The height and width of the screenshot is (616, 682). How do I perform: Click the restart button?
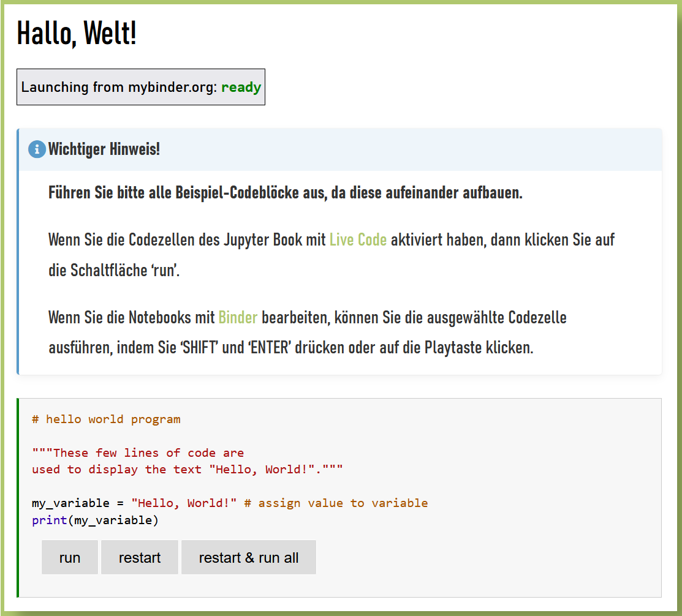tap(140, 557)
